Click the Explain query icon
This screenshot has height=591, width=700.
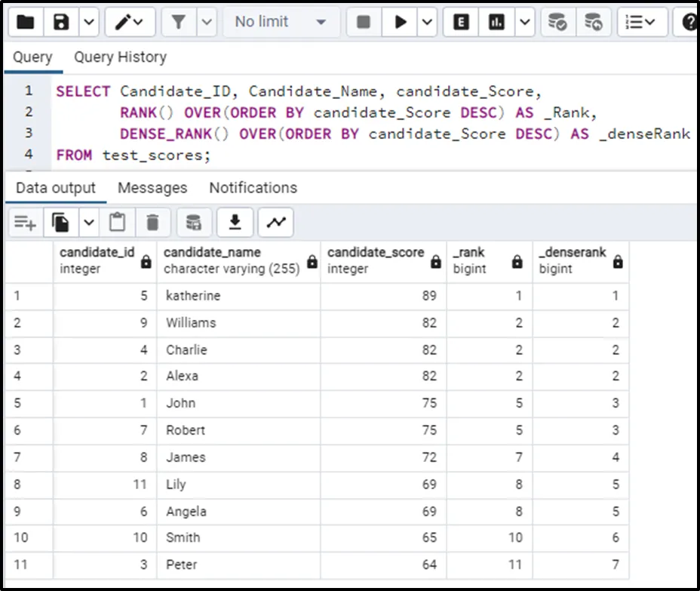461,22
